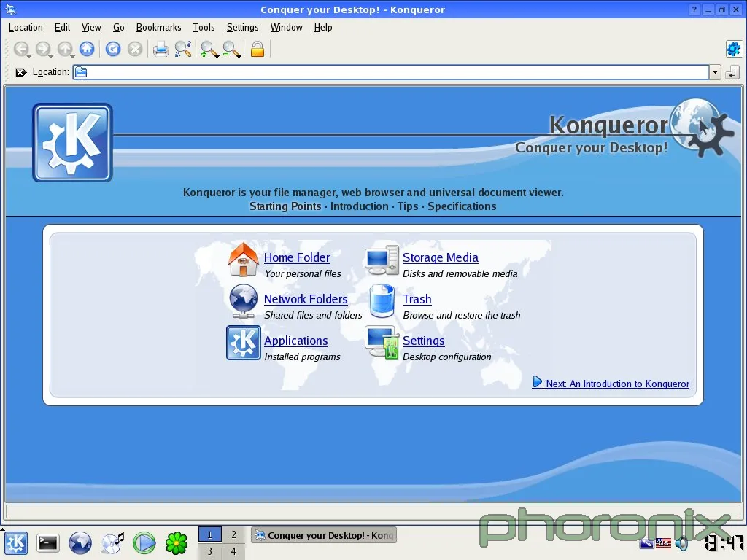Screen dimensions: 747x560
Task: Click the monitor icon beside the Settings link
Action: [382, 343]
